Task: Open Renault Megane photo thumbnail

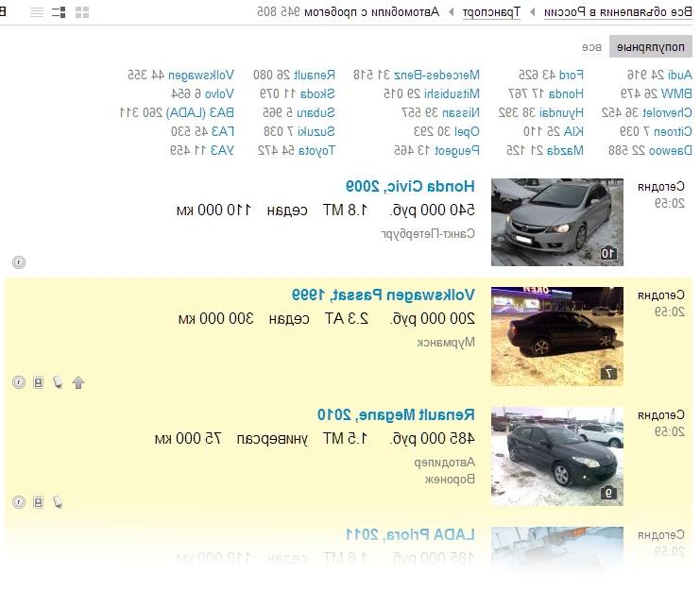Action: tap(557, 456)
